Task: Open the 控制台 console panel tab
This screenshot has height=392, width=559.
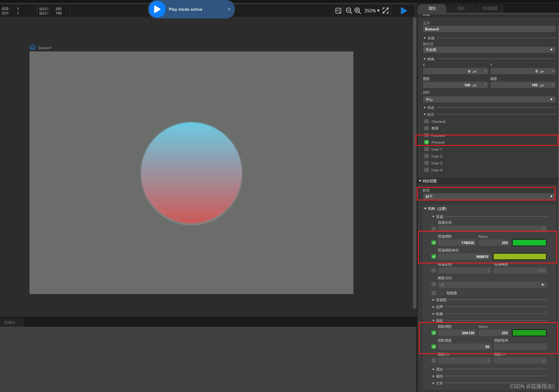Action: [x=10, y=322]
